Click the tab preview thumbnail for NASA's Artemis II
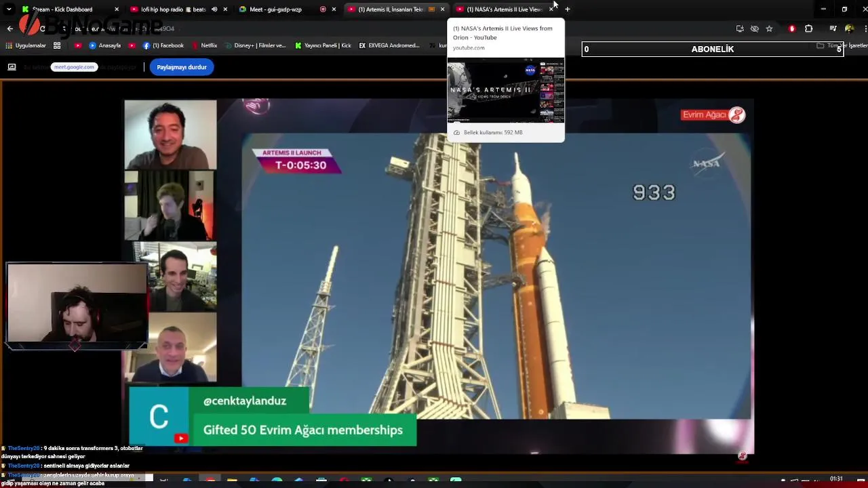 [506, 91]
